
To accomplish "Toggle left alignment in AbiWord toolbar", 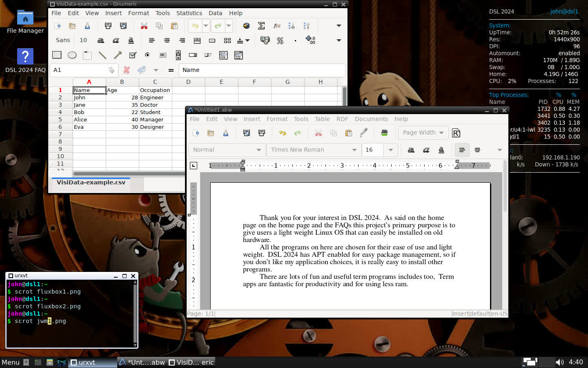I will 462,150.
